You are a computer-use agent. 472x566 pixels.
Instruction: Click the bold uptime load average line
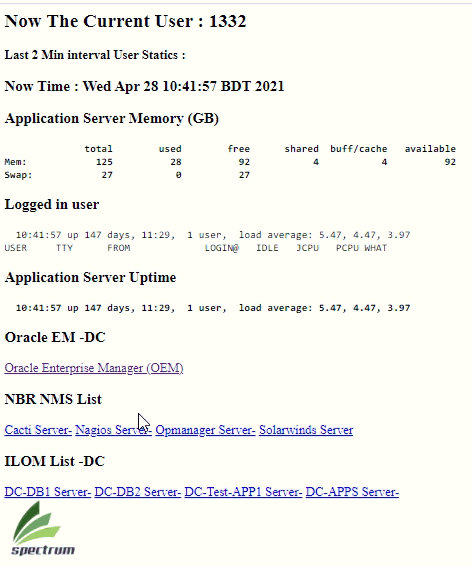[x=213, y=308]
